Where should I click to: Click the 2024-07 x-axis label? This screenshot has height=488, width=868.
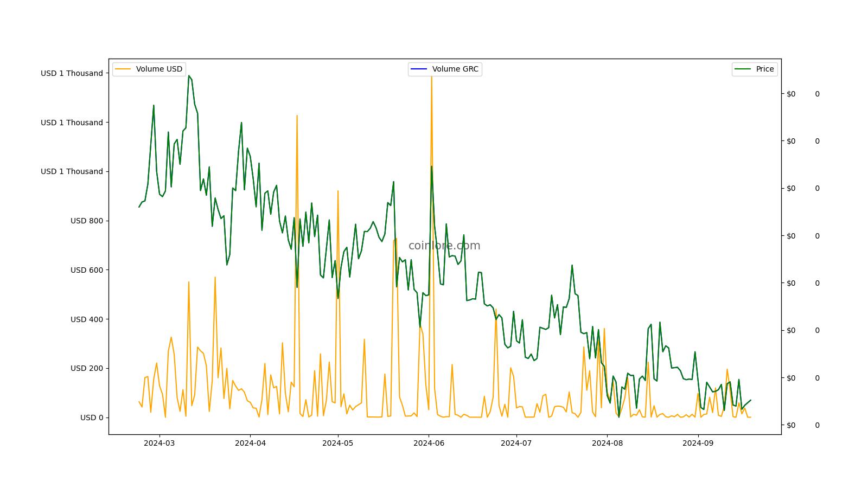point(516,443)
